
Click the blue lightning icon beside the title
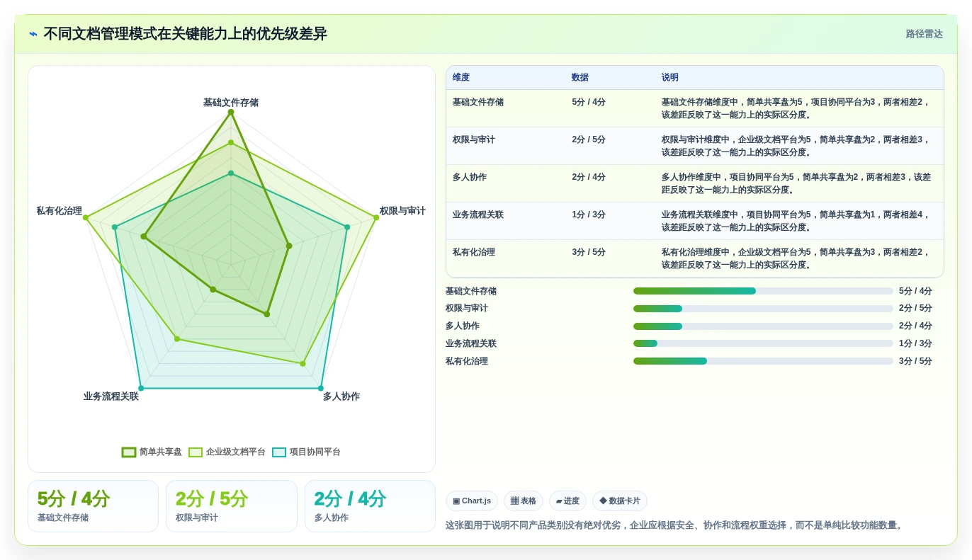point(33,34)
